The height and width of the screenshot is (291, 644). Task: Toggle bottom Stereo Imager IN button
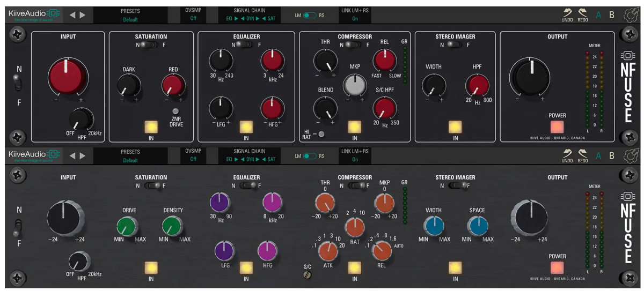(x=455, y=267)
